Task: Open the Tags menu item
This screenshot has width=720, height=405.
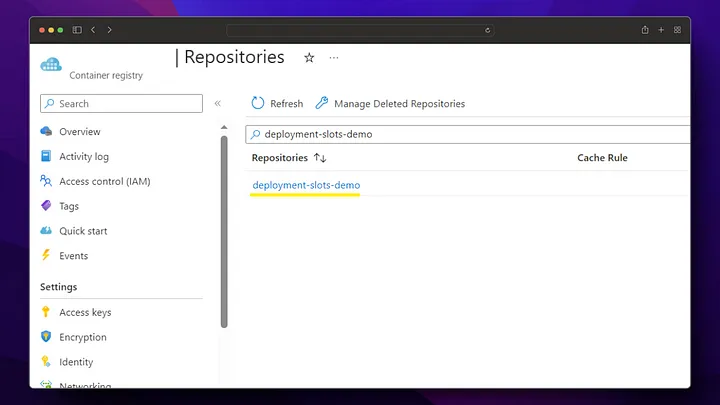Action: 69,206
